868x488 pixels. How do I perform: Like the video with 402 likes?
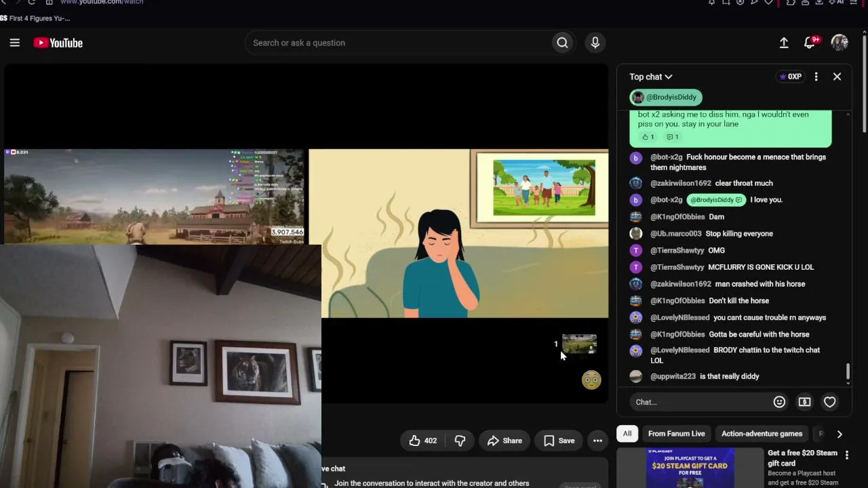tap(422, 441)
